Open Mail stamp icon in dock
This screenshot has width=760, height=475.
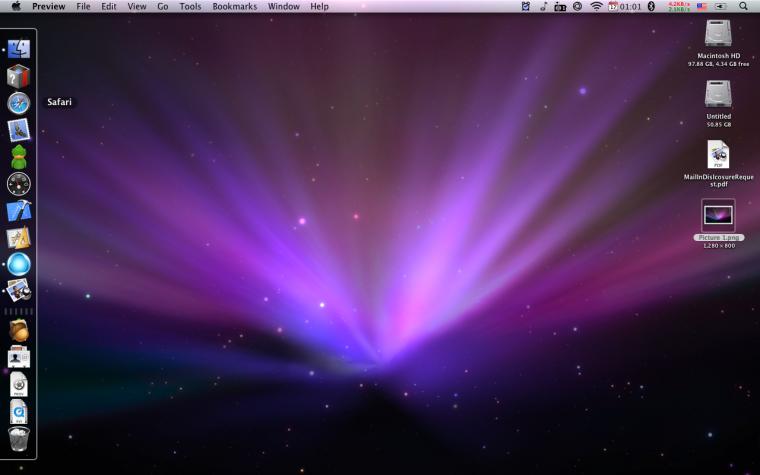(19, 130)
